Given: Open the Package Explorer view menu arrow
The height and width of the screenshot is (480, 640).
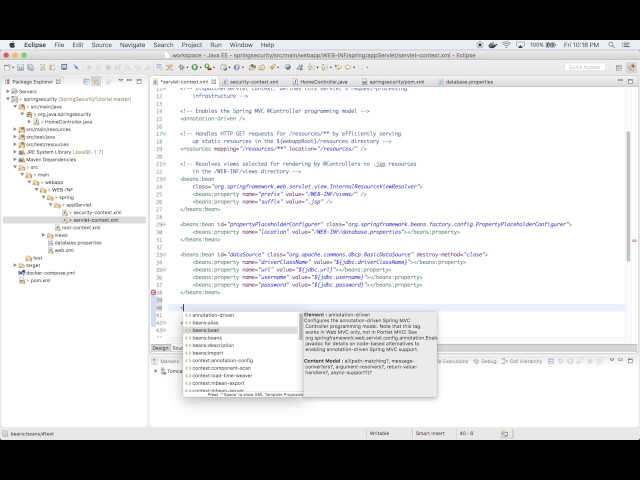Looking at the screenshot, I should [120, 81].
